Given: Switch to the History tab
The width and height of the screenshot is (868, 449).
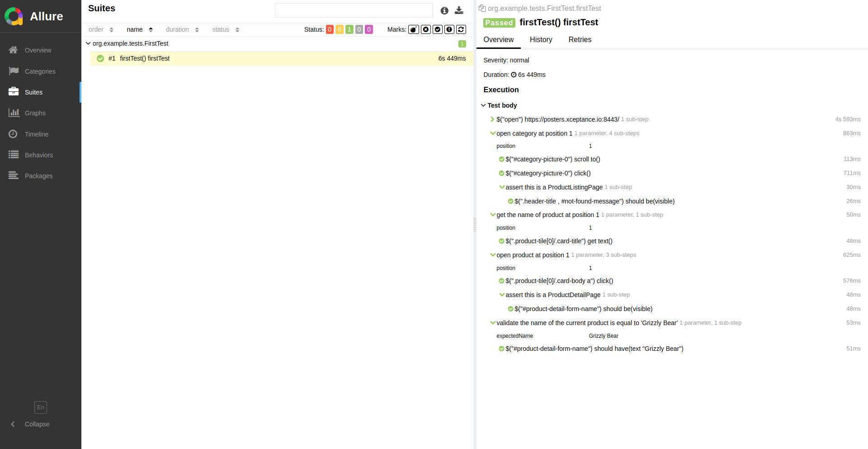Looking at the screenshot, I should pos(541,40).
